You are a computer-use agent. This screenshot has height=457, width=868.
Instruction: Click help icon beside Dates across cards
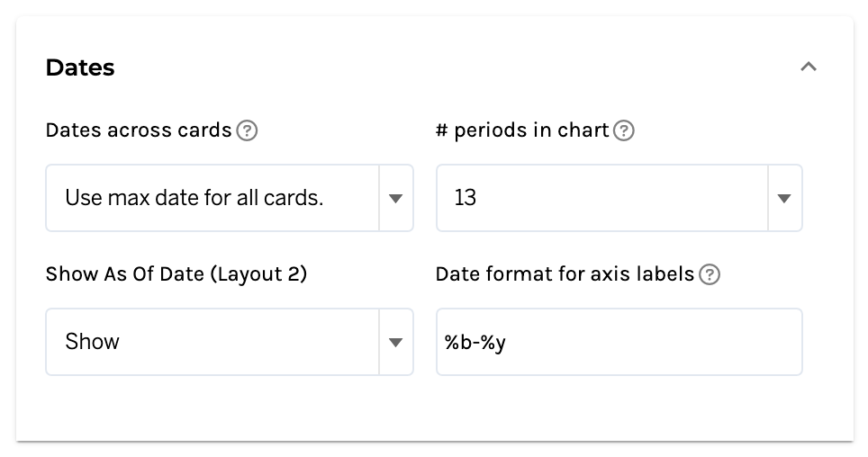coord(247,131)
